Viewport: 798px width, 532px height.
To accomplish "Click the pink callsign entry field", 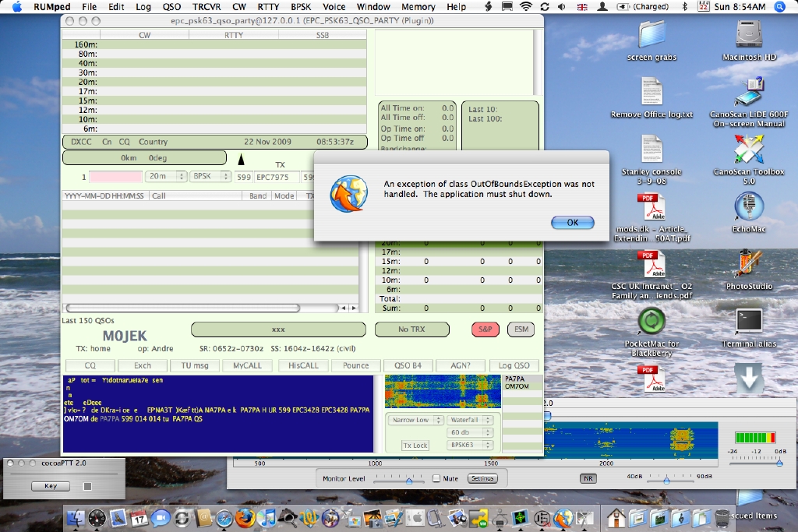I will point(116,177).
